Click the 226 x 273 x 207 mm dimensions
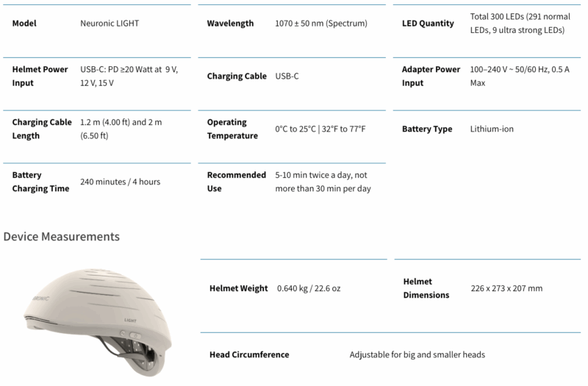The height and width of the screenshot is (386, 588). (506, 288)
